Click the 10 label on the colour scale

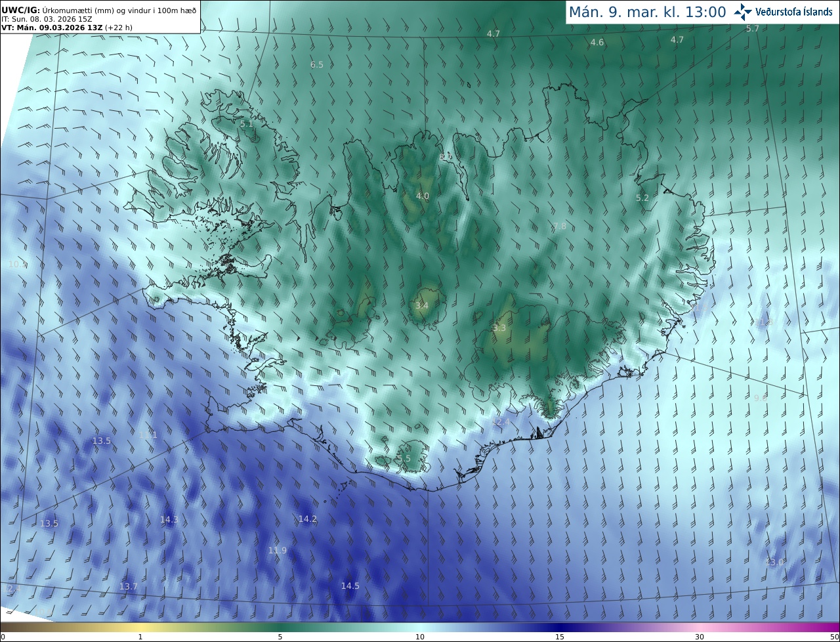click(x=420, y=637)
